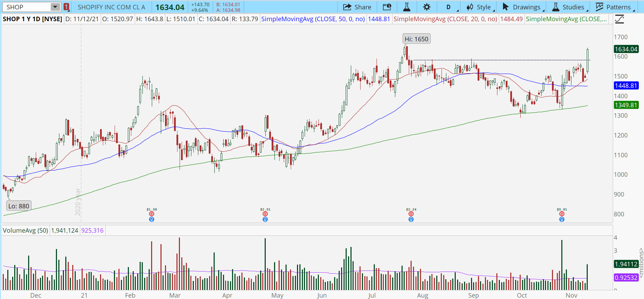Click the Share button
The height and width of the screenshot is (299, 644).
tap(357, 7)
